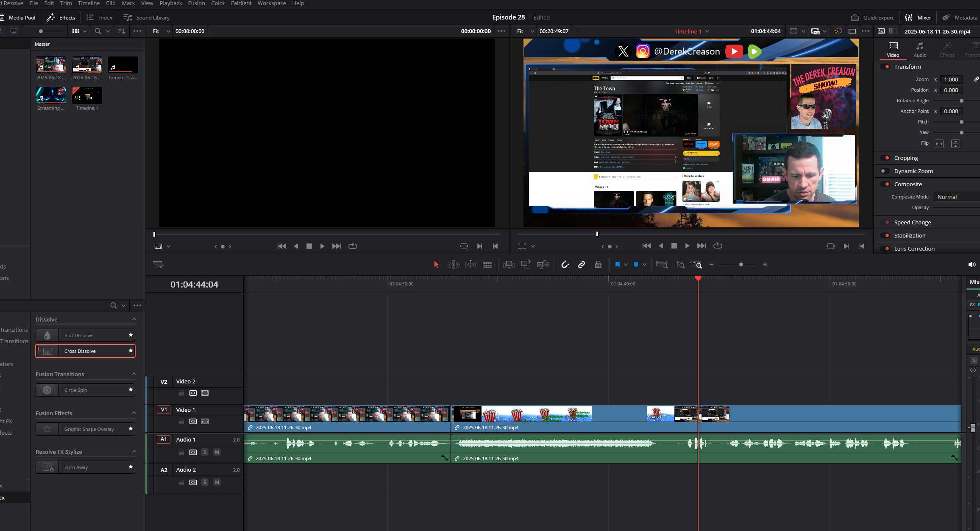
Task: Solo Audio 2 track
Action: click(205, 482)
